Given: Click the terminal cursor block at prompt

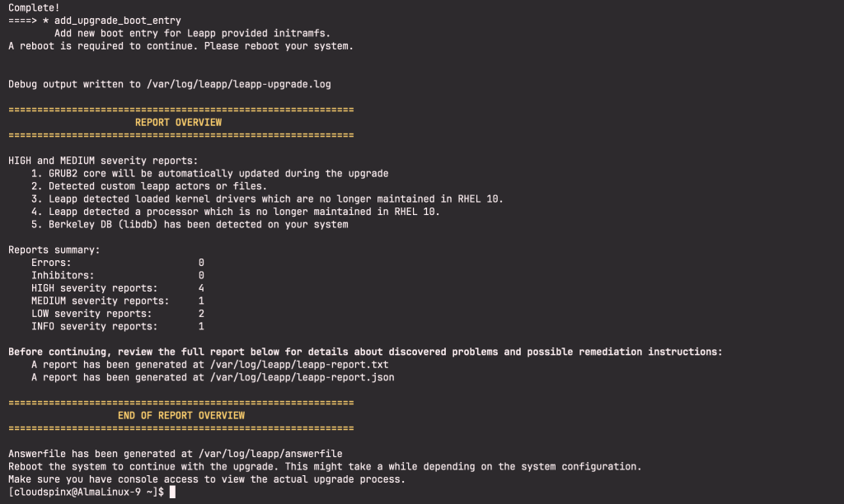Looking at the screenshot, I should pyautogui.click(x=172, y=492).
